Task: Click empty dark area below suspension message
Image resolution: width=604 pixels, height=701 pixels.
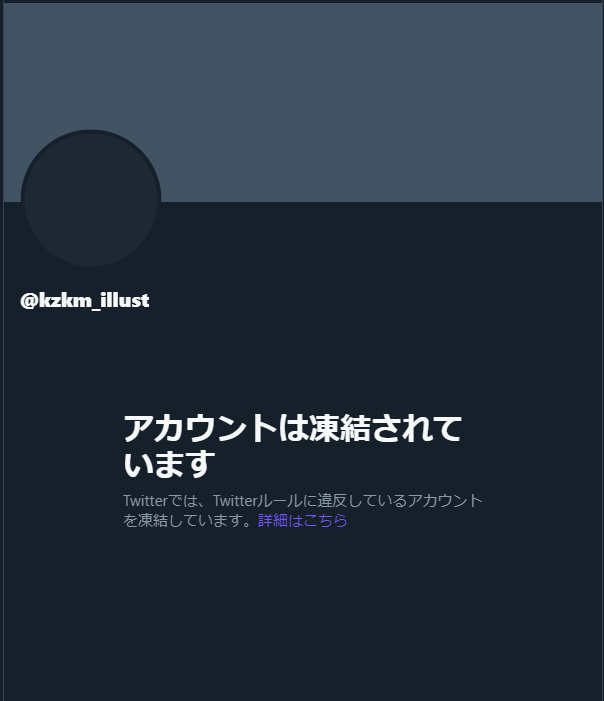Action: (x=303, y=617)
